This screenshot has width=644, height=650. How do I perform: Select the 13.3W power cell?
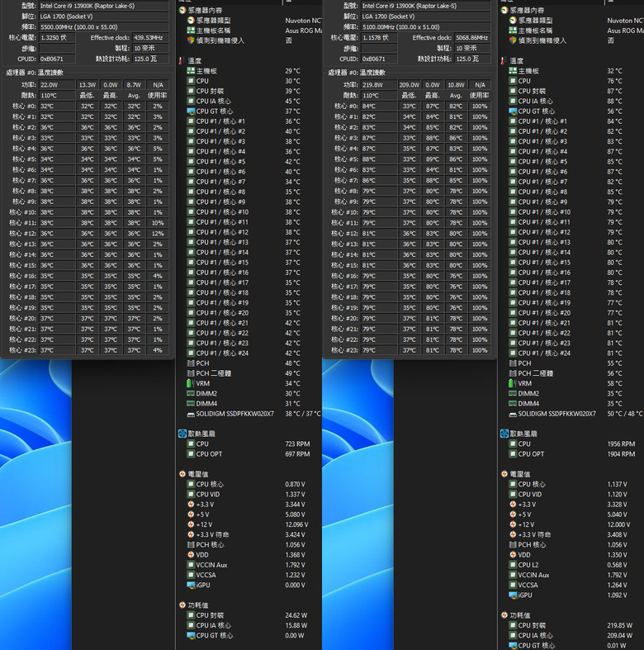[88, 85]
